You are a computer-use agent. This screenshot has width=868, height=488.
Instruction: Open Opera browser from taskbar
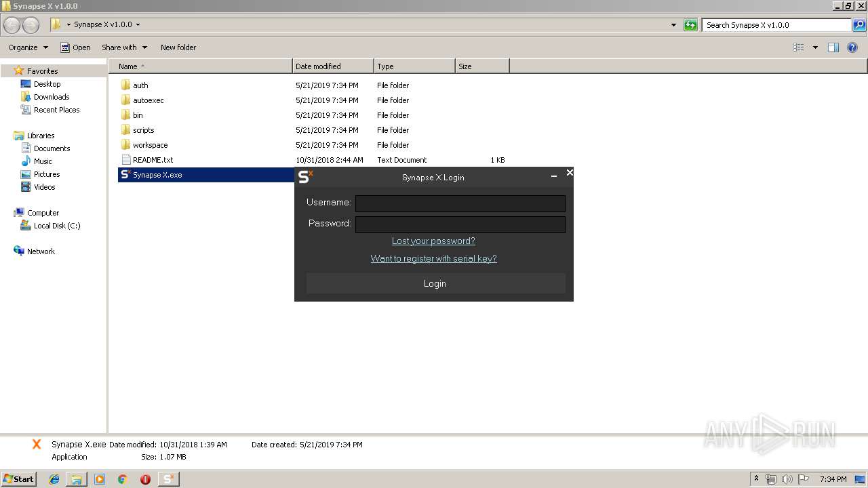145,479
